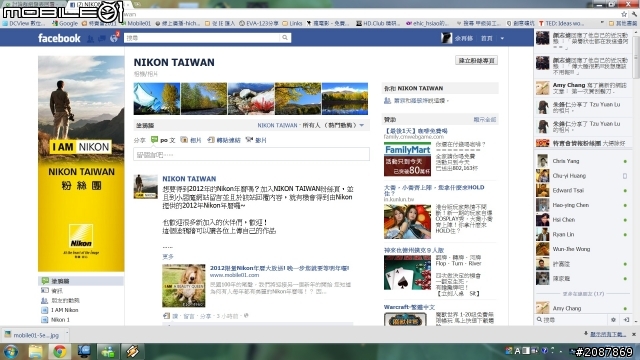
Task: Open Mobile01 bookmark in bookmarks bar
Action: 136,23
